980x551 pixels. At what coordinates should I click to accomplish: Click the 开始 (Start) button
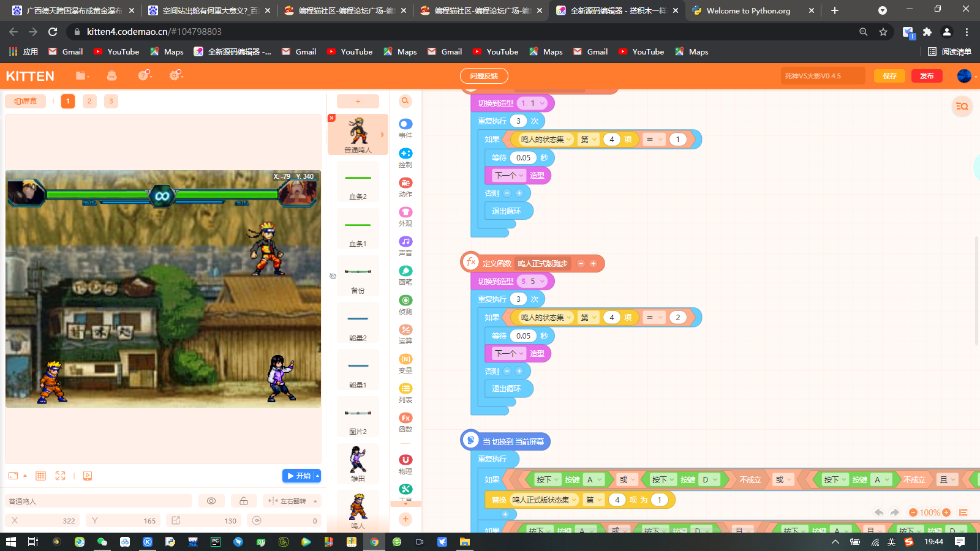[298, 476]
